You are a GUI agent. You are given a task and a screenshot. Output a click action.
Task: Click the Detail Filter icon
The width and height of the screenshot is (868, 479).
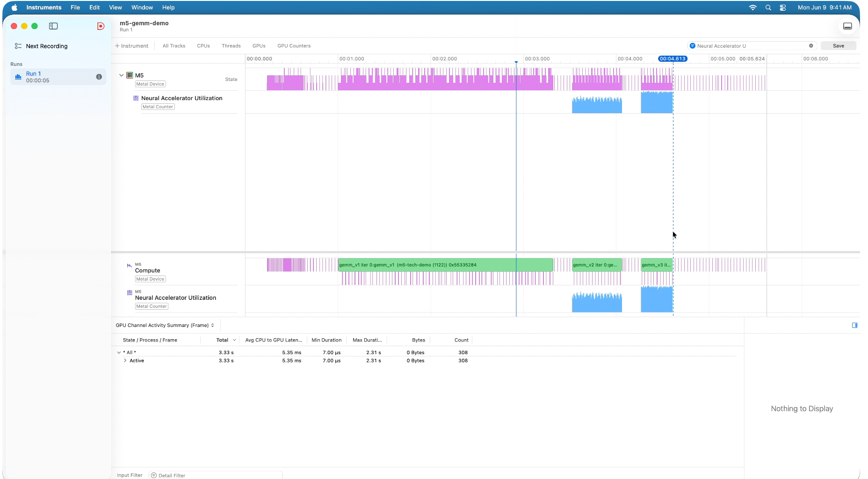[154, 475]
